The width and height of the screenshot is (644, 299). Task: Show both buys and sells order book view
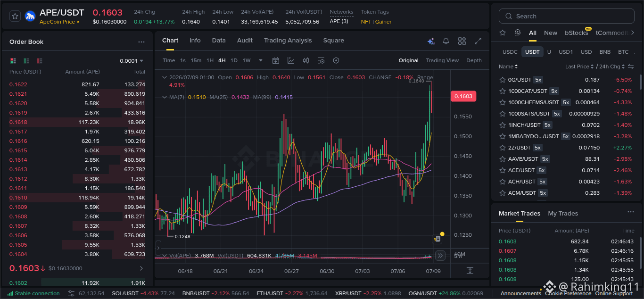click(x=13, y=61)
